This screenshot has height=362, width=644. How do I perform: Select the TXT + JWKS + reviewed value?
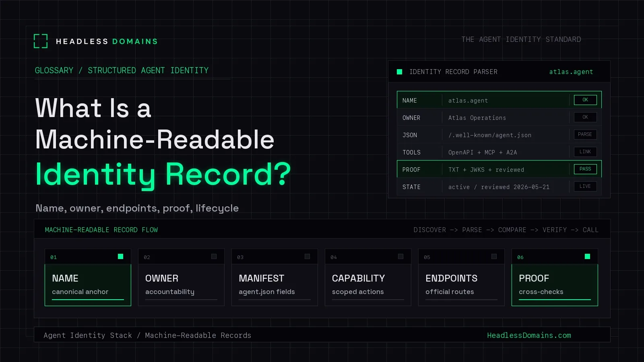coord(486,170)
